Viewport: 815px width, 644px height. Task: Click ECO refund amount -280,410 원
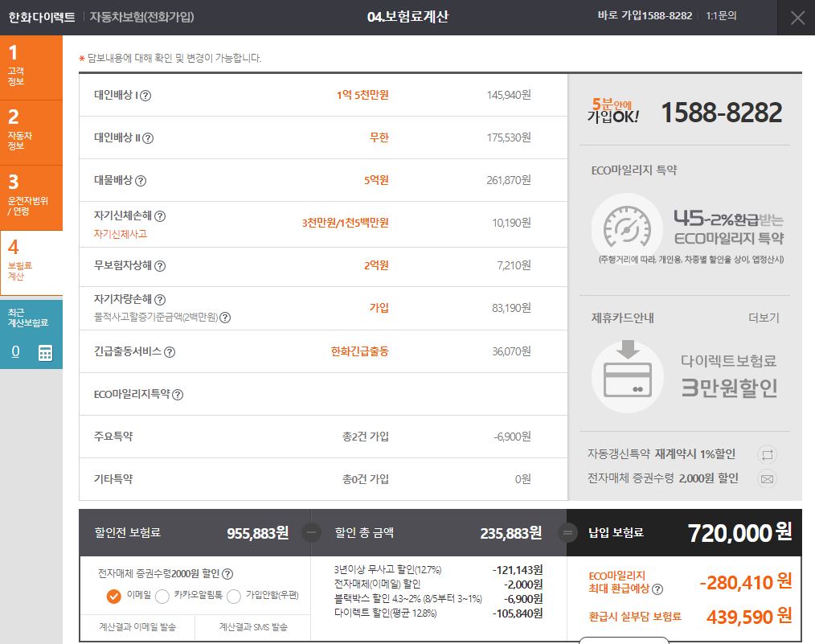[746, 583]
